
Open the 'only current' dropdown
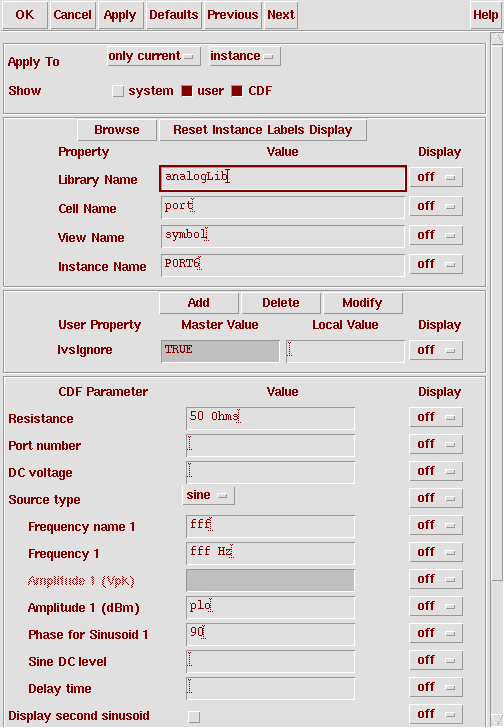click(x=154, y=56)
